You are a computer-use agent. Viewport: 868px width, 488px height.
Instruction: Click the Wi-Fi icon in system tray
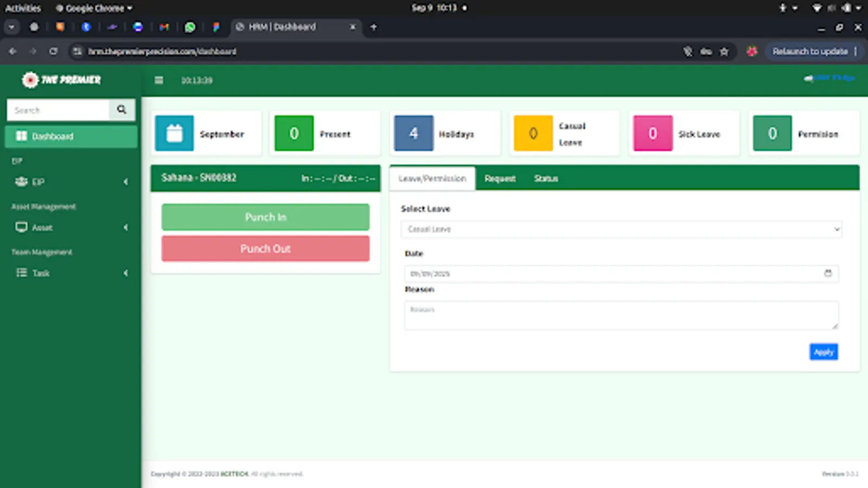(x=816, y=8)
